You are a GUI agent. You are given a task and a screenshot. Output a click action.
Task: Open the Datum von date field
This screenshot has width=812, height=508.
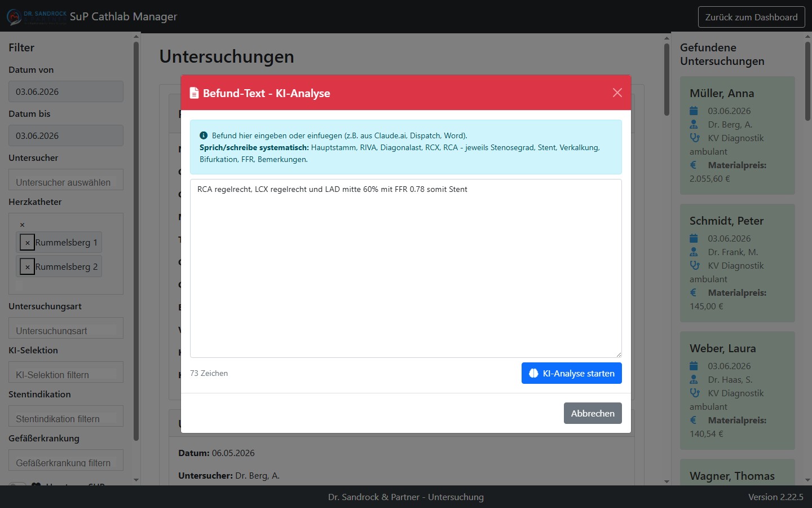(66, 91)
